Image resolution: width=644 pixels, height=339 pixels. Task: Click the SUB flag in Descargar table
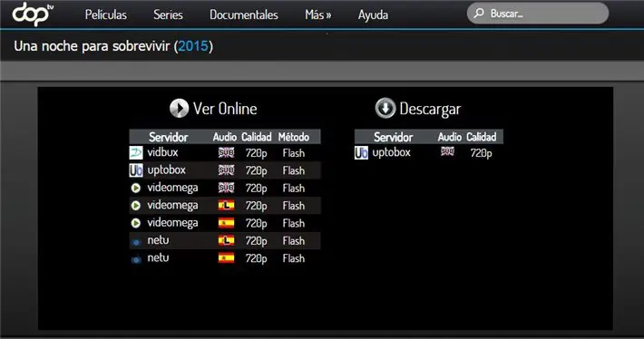tap(447, 151)
